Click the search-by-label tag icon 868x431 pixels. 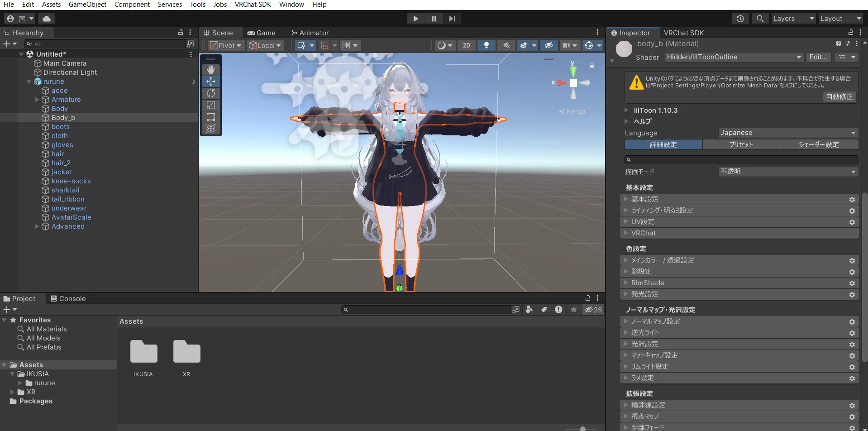click(x=544, y=310)
